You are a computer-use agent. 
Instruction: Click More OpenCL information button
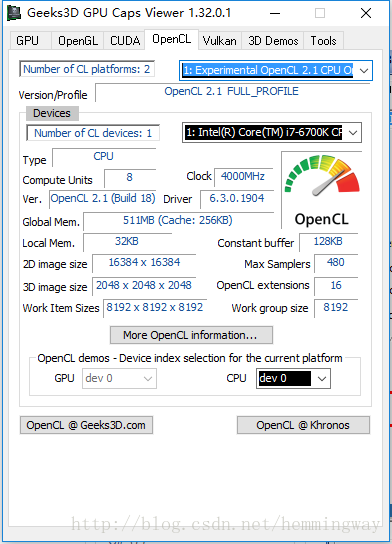pyautogui.click(x=191, y=335)
